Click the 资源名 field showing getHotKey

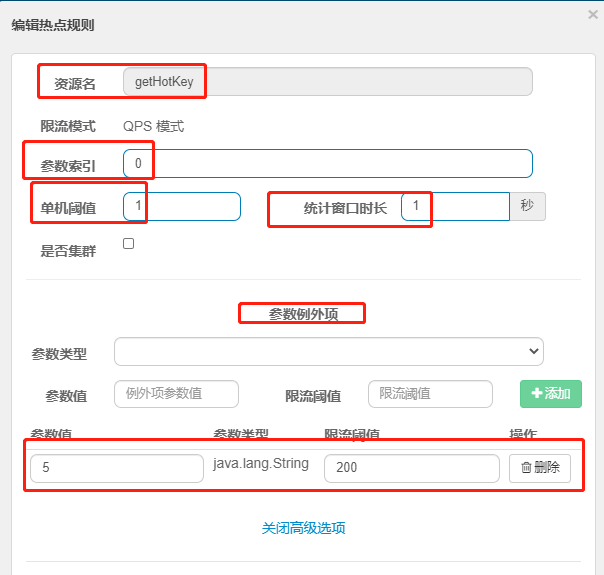(x=328, y=82)
